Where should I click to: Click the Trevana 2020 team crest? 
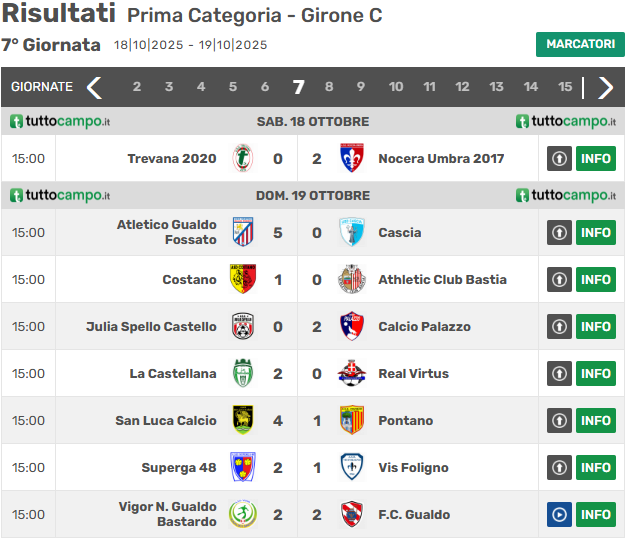click(242, 158)
